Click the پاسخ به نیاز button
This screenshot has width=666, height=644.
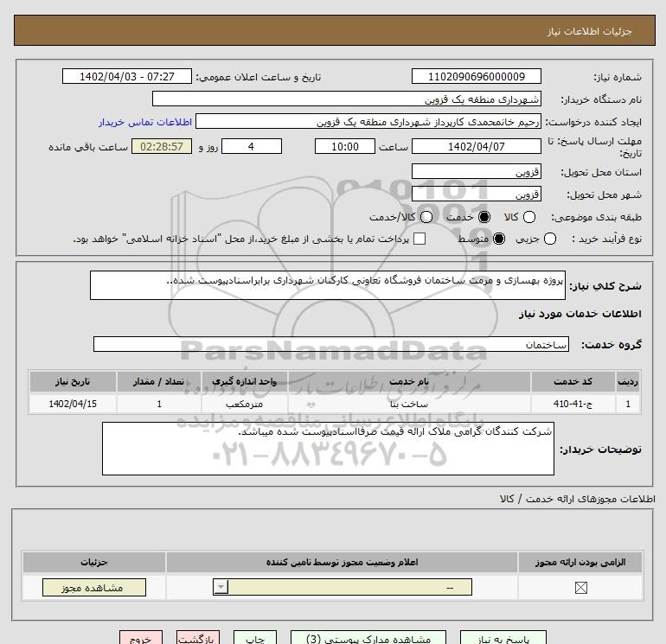click(x=503, y=638)
